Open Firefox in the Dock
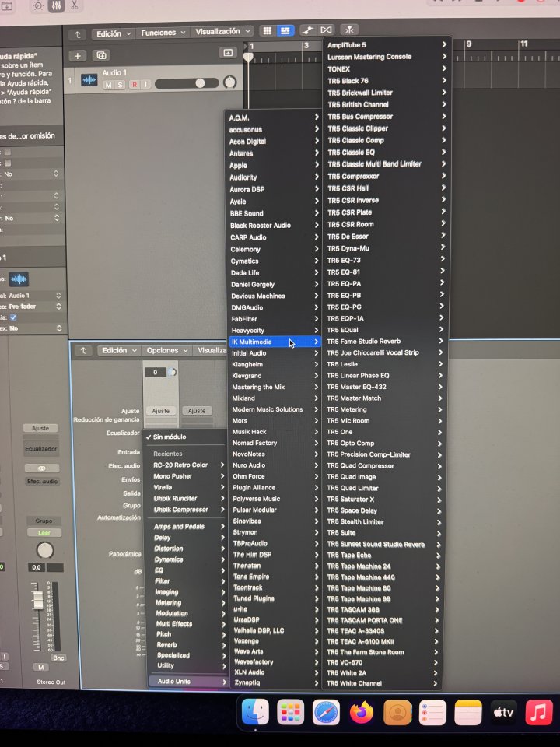The image size is (560, 747). click(x=362, y=713)
